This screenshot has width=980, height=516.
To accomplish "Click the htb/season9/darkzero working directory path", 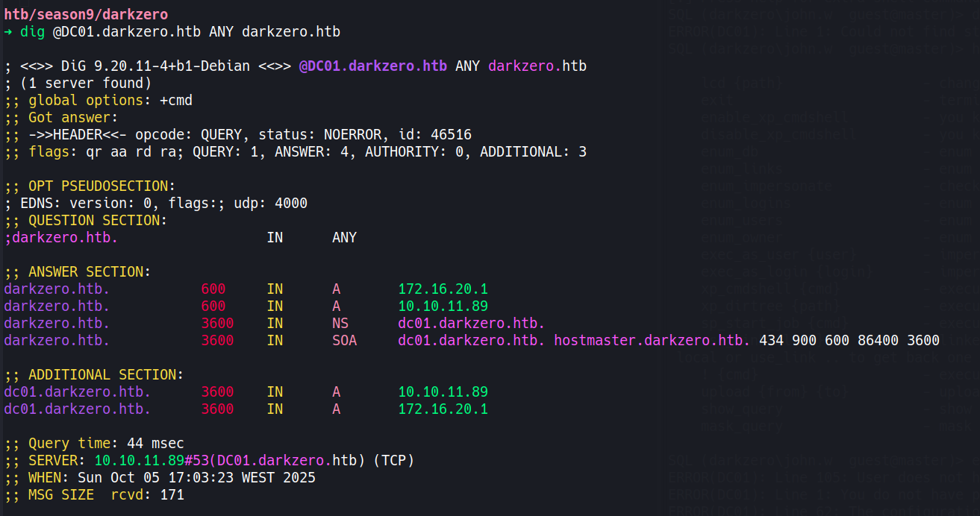I will click(x=86, y=14).
